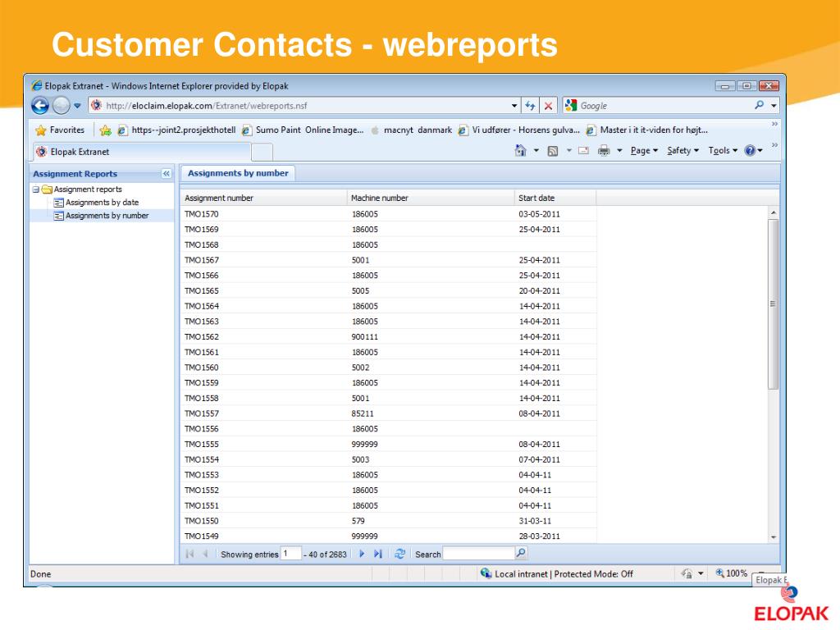Screen dimensions: 840x630
Task: Click the Read Mail icon
Action: [584, 151]
